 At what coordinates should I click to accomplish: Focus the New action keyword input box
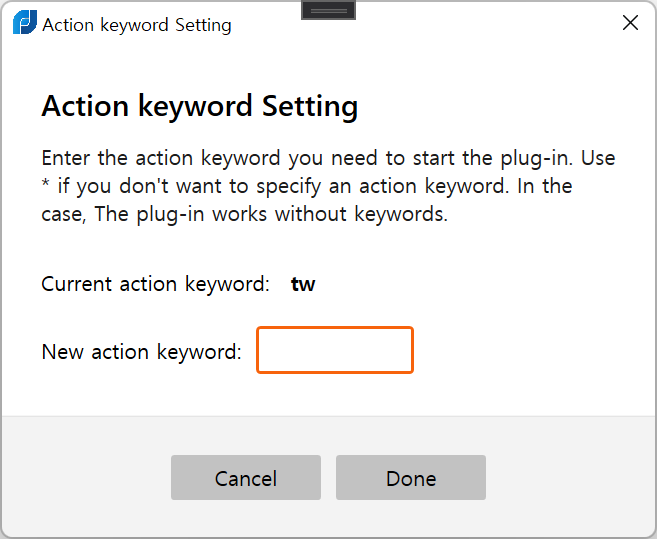(335, 350)
